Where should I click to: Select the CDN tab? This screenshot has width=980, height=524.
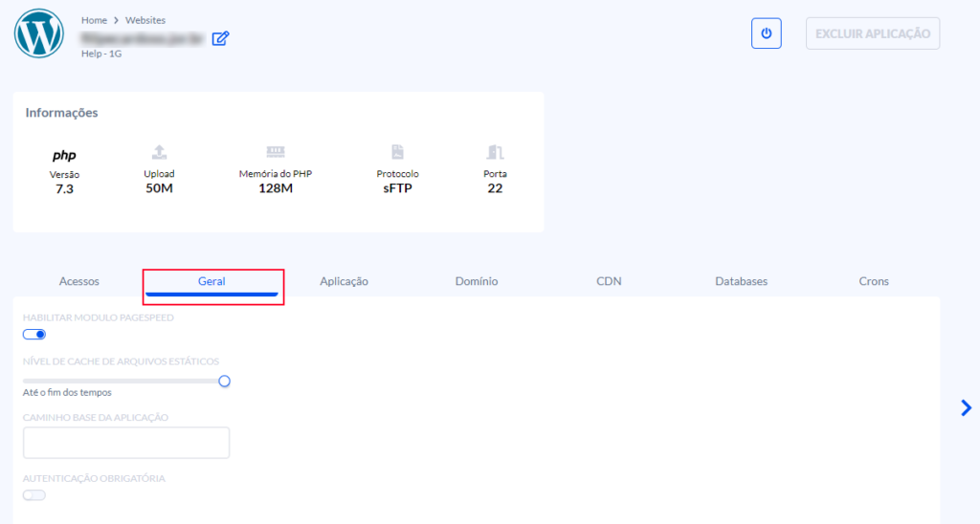609,281
